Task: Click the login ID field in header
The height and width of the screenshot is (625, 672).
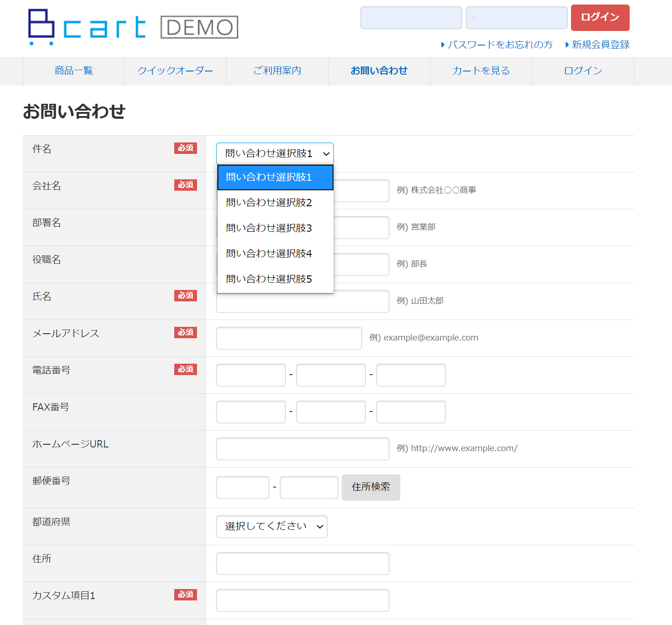Action: point(411,18)
